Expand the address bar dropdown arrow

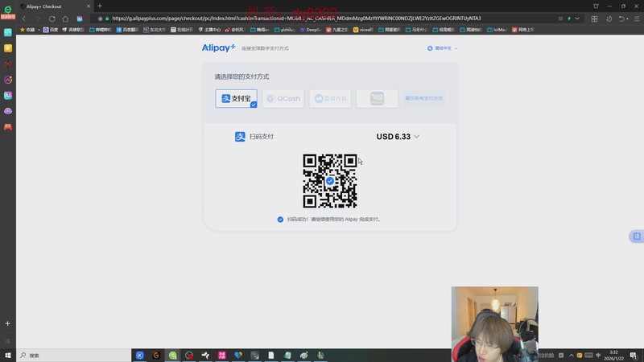tap(577, 19)
